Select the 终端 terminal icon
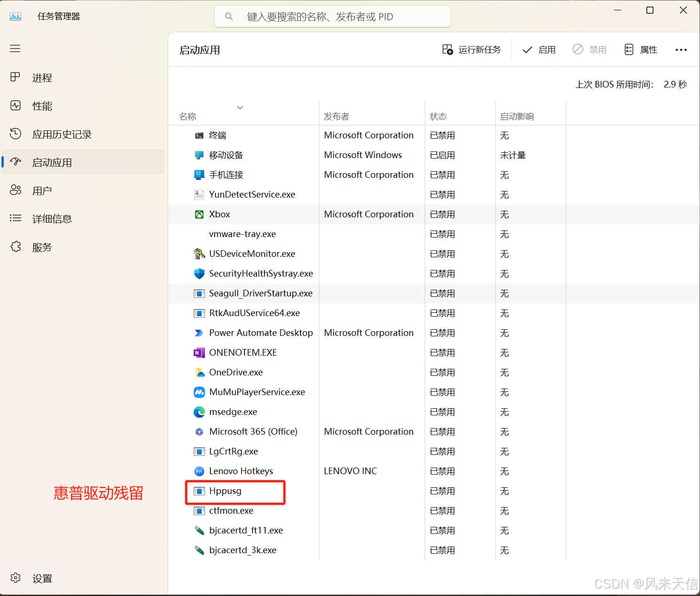This screenshot has width=700, height=596. point(199,135)
